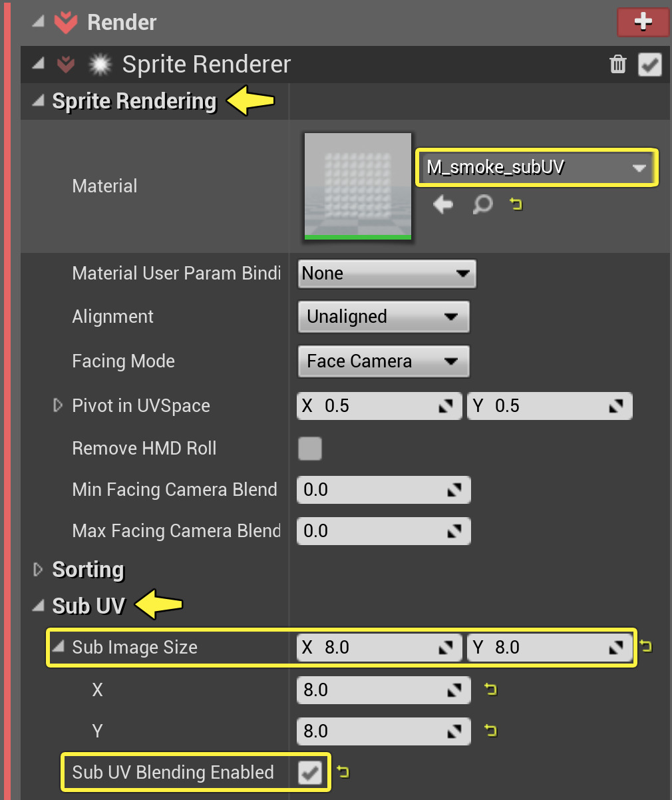The image size is (672, 800).
Task: Click the red Niagara icon beside Render
Action: pyautogui.click(x=65, y=22)
